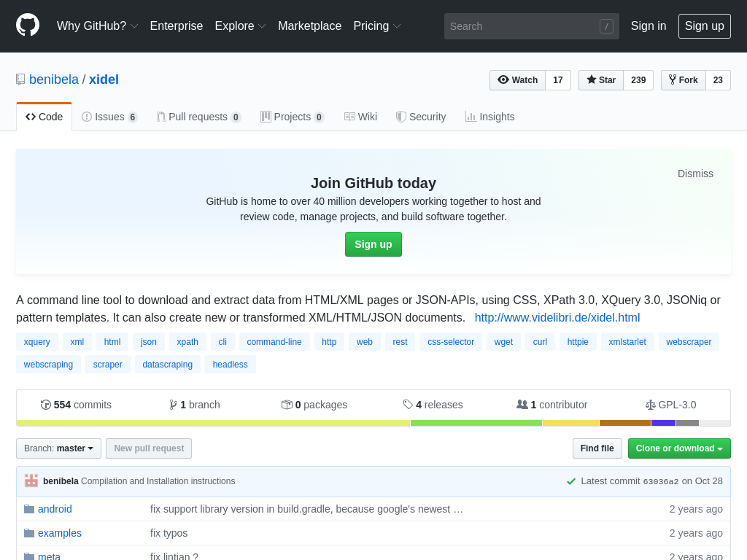Expand the Clone or download dropdown
Image resolution: width=747 pixels, height=560 pixels.
coord(678,448)
